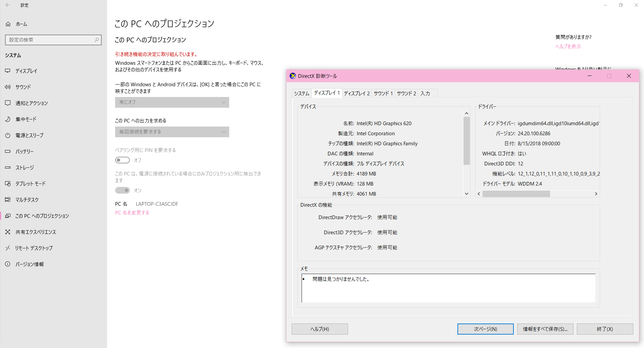Click device list scroll down arrow
Screen dimensions: 644x348
coord(466,194)
